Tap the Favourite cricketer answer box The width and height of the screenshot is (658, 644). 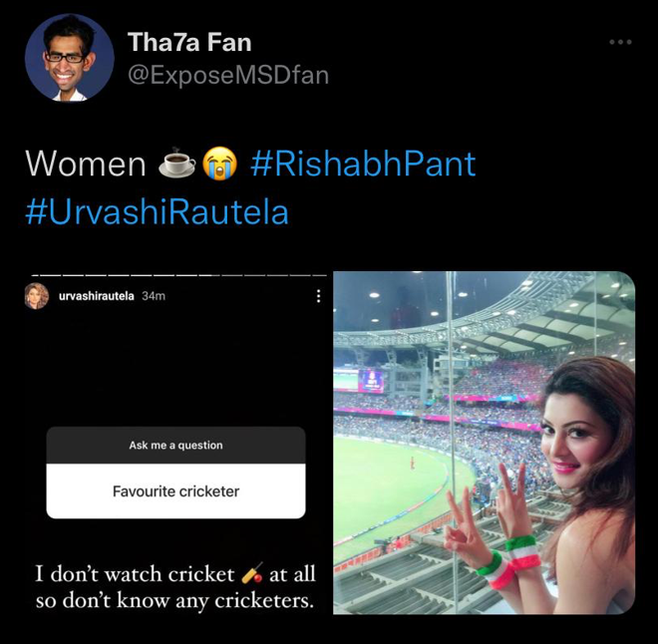[x=175, y=490]
